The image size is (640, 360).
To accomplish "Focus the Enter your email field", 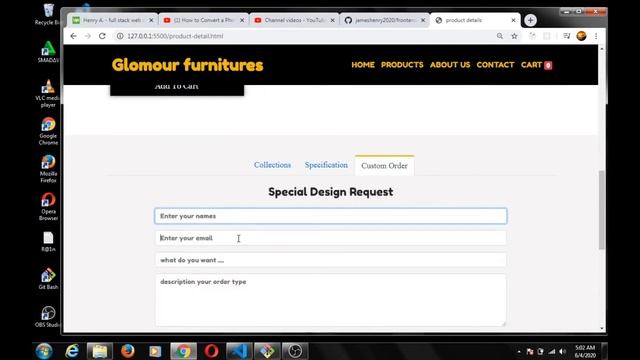I will coord(331,238).
